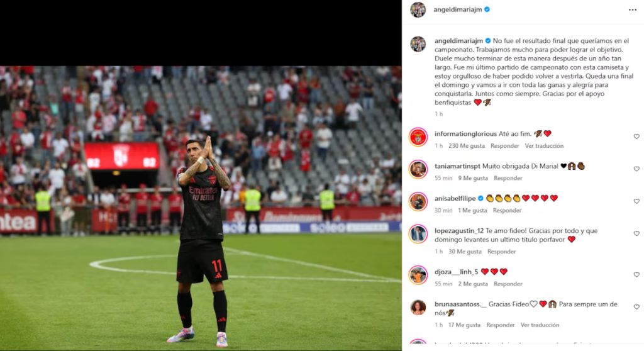Open taniamartinspt profile avatar
644x351 pixels.
[418, 169]
